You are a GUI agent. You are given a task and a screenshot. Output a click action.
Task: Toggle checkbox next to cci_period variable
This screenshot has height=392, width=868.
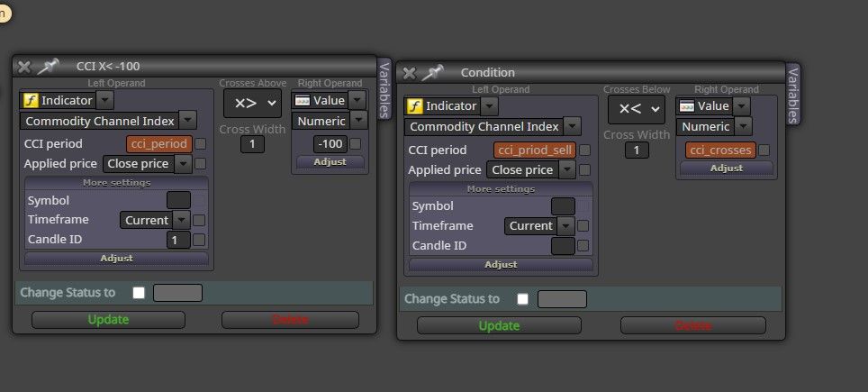click(x=201, y=144)
